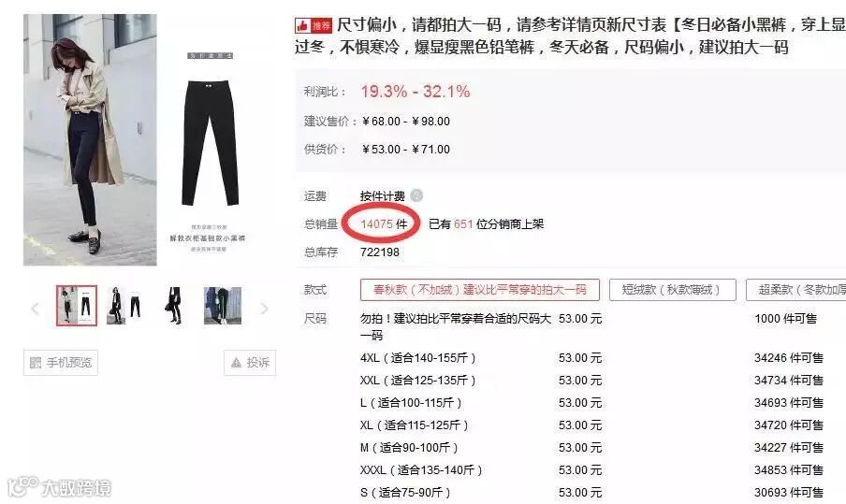Select the S（适合75-90斤）size row
Screen dimensions: 846x504
[591, 492]
